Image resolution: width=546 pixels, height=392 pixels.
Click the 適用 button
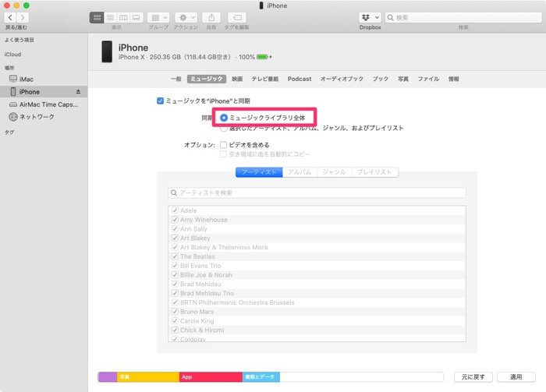point(516,377)
